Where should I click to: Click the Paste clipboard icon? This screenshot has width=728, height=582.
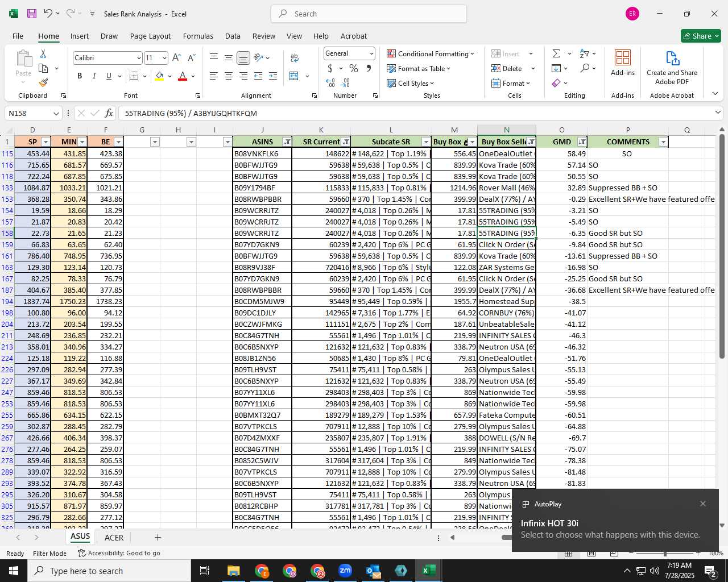23,59
